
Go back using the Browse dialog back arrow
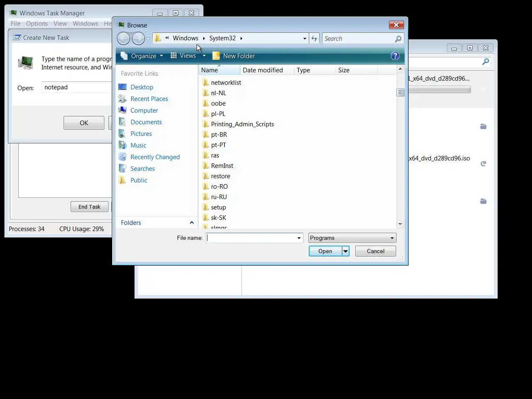pyautogui.click(x=123, y=39)
